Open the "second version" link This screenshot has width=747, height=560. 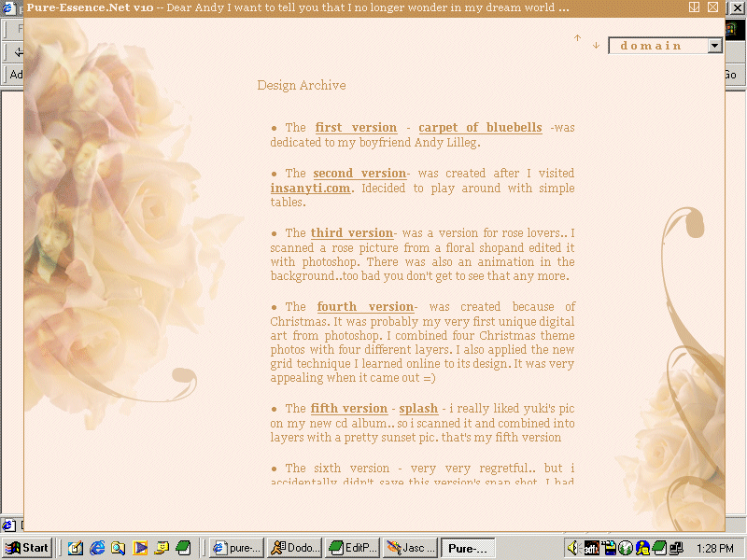[359, 174]
